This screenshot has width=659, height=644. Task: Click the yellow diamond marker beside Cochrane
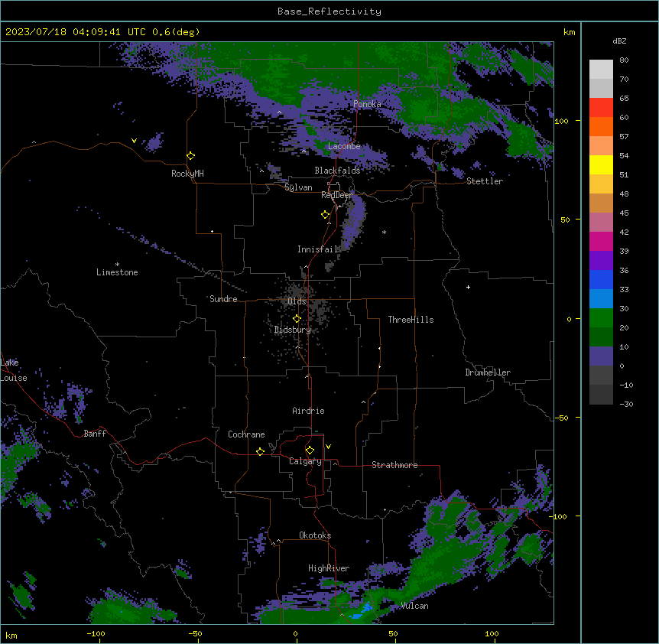tap(260, 451)
